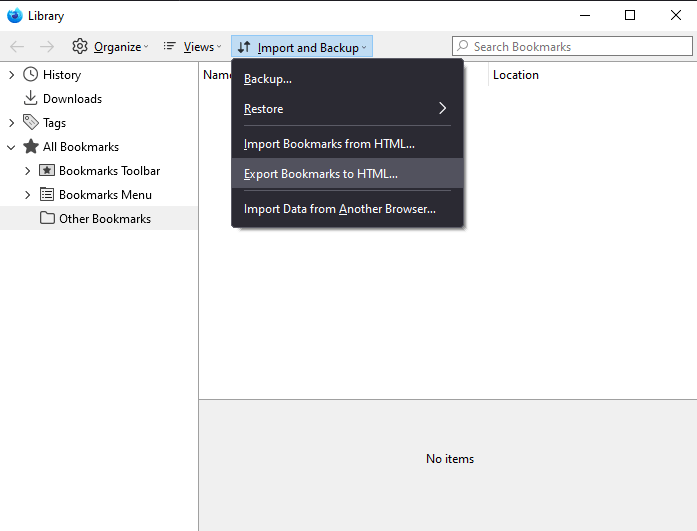The width and height of the screenshot is (697, 531).
Task: Open the Restore submenu arrow
Action: (442, 108)
